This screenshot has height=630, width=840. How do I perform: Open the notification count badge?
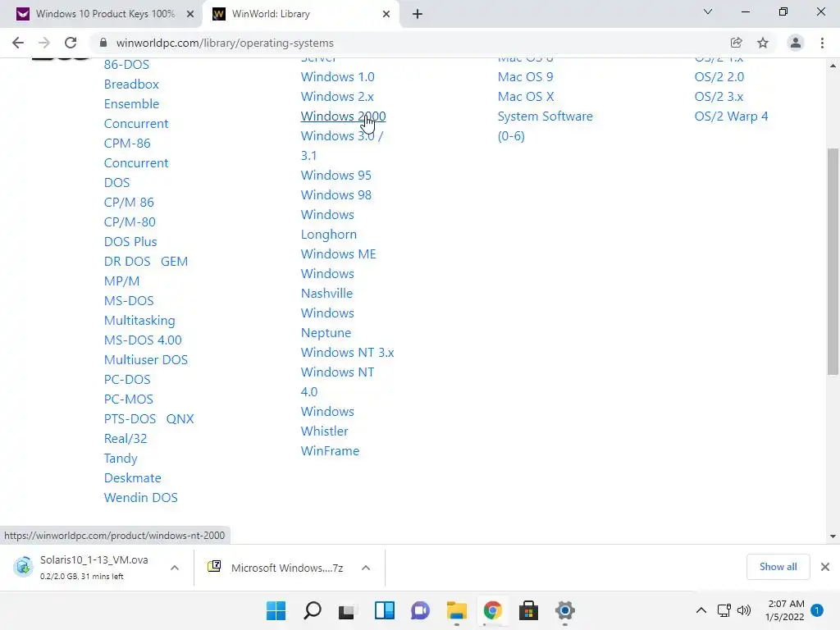[817, 610]
